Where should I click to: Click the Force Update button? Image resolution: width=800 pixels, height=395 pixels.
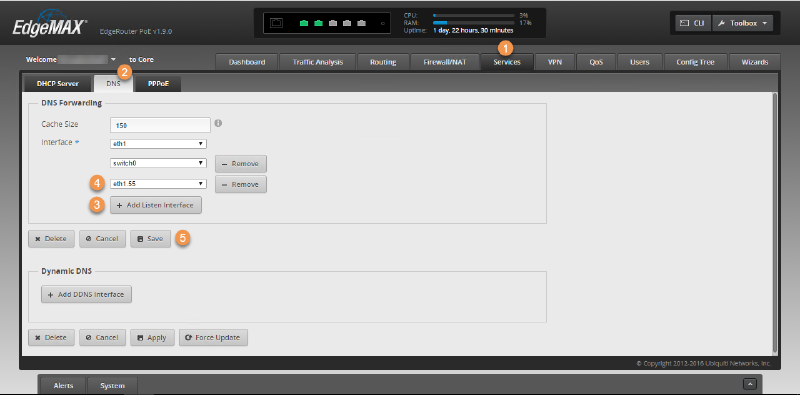213,337
